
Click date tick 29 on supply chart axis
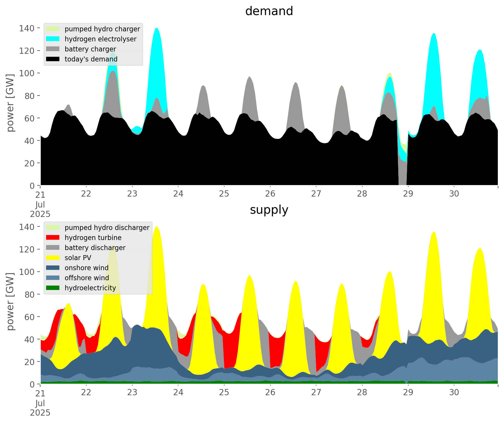[408, 393]
